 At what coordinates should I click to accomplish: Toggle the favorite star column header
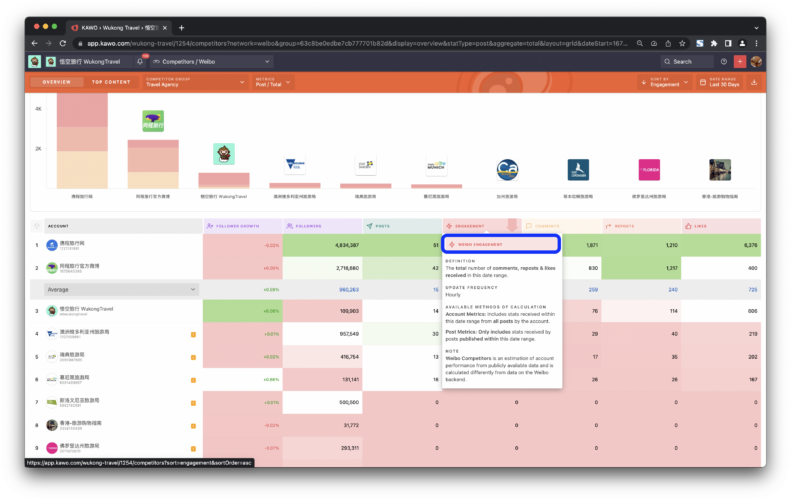pyautogui.click(x=37, y=226)
